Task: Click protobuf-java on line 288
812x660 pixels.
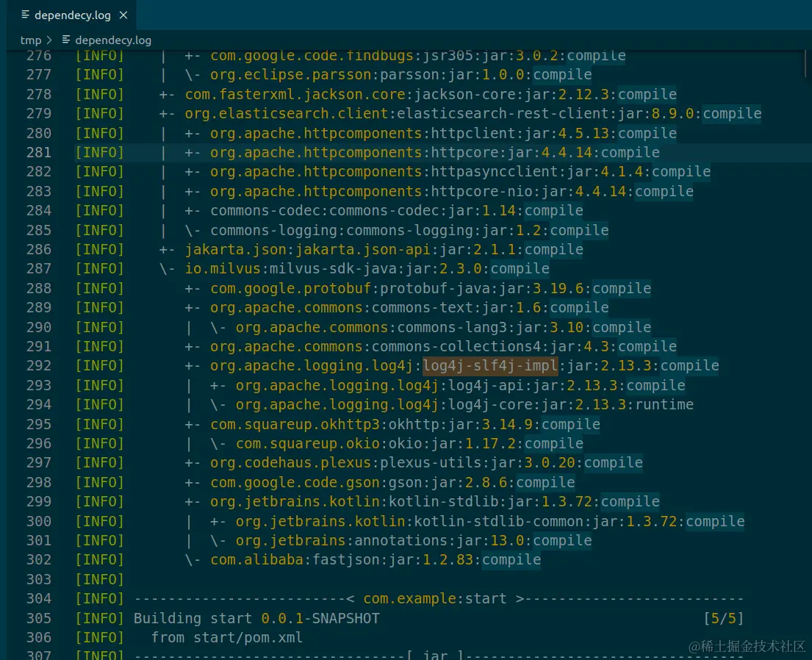Action: 434,288
